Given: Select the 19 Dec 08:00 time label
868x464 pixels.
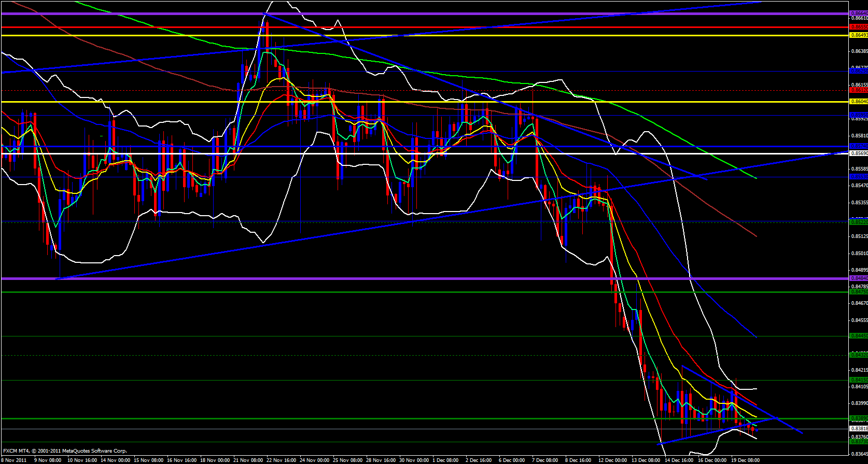Looking at the screenshot, I should click(745, 460).
